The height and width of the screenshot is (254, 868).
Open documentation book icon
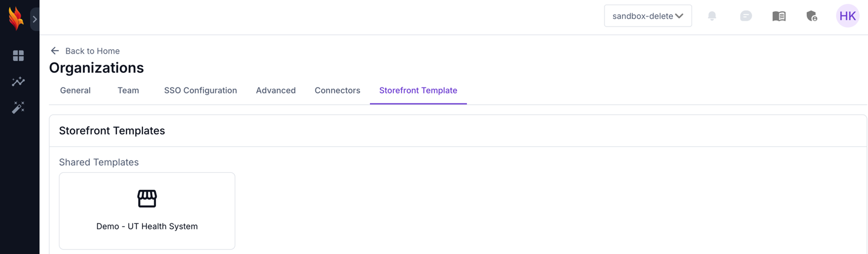[x=779, y=16]
